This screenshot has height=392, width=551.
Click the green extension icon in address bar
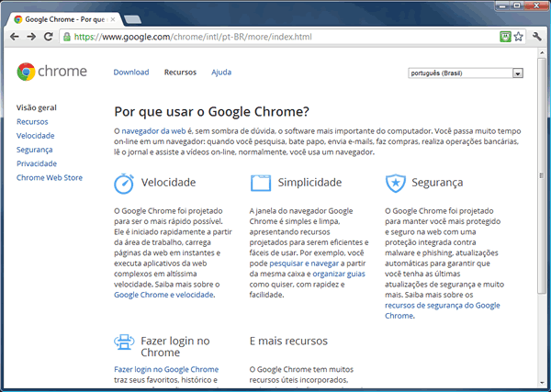tap(505, 37)
